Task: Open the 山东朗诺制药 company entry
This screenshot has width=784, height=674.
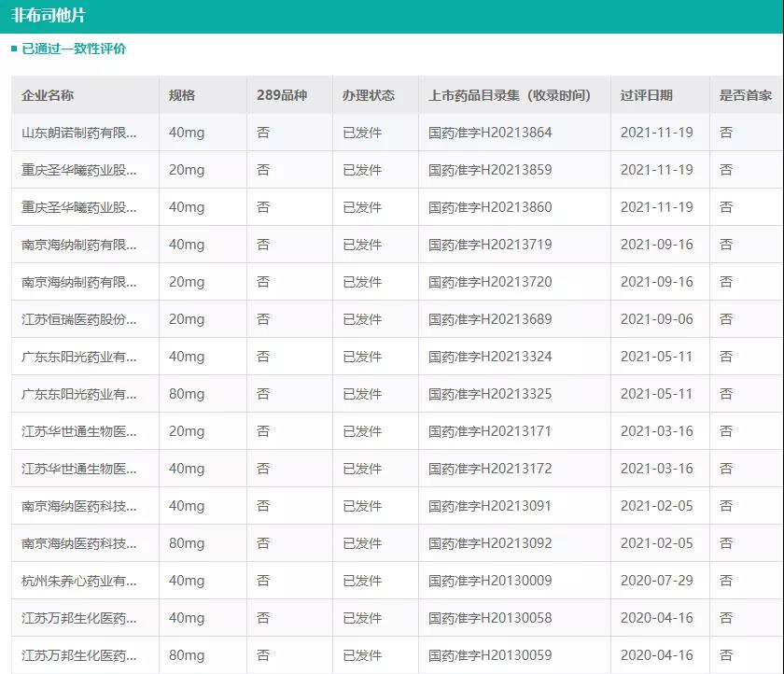Action: tap(79, 133)
